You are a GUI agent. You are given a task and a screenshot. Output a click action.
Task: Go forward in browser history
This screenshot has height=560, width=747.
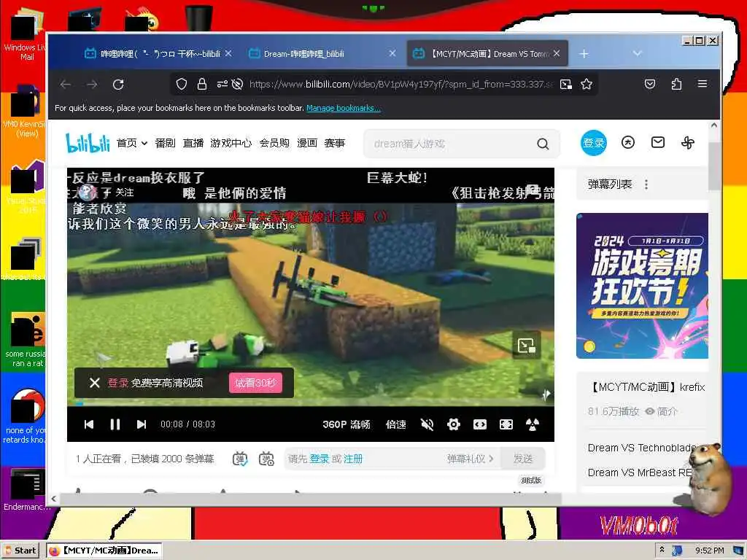pyautogui.click(x=92, y=85)
